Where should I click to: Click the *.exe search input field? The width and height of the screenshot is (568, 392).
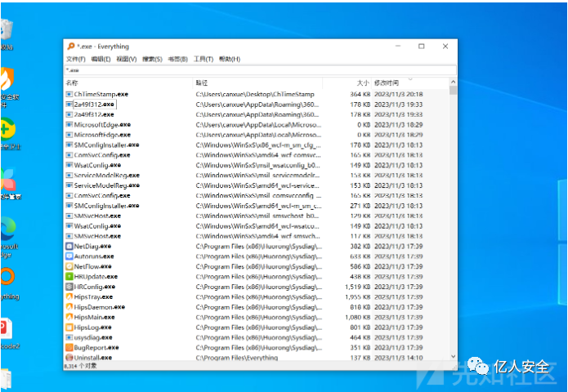260,70
